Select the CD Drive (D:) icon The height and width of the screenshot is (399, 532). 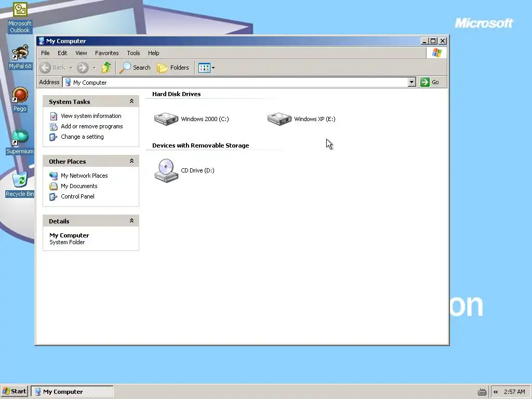[166, 170]
